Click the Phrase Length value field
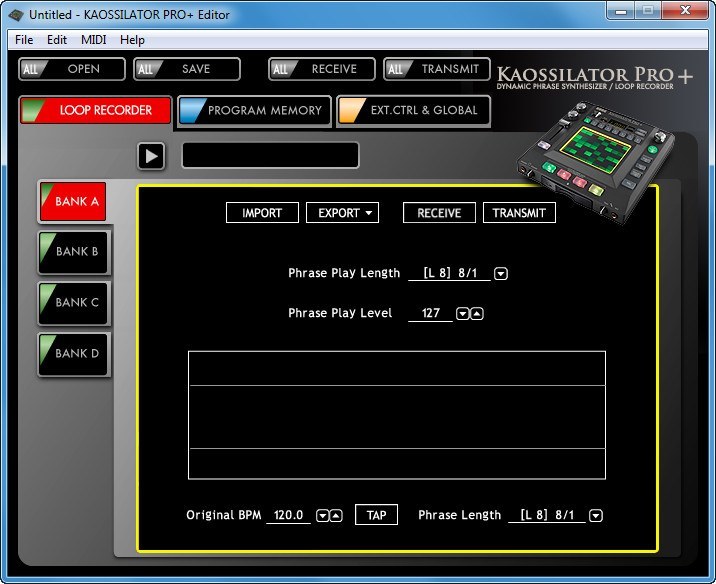This screenshot has height=584, width=716. [x=547, y=515]
